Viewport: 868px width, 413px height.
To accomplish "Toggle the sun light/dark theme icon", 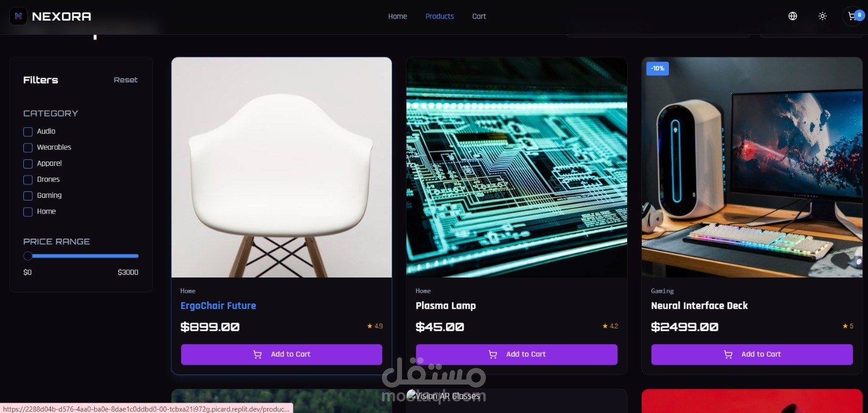I will click(822, 16).
